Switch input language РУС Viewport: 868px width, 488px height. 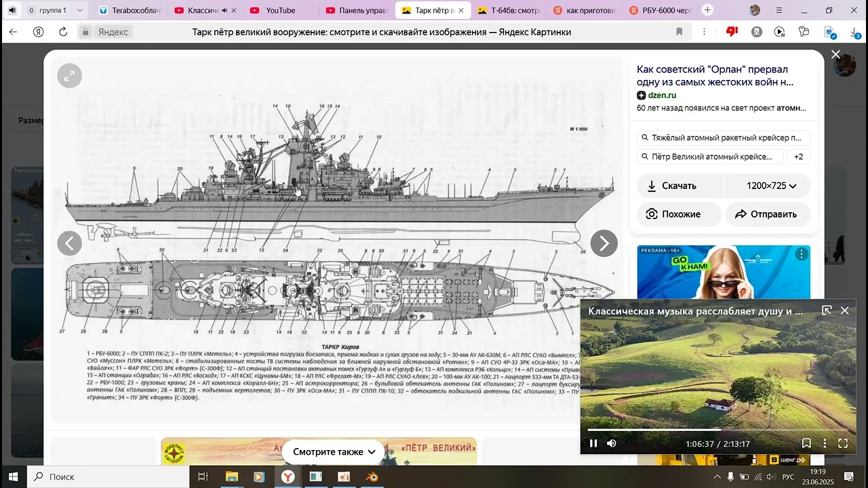coord(788,477)
